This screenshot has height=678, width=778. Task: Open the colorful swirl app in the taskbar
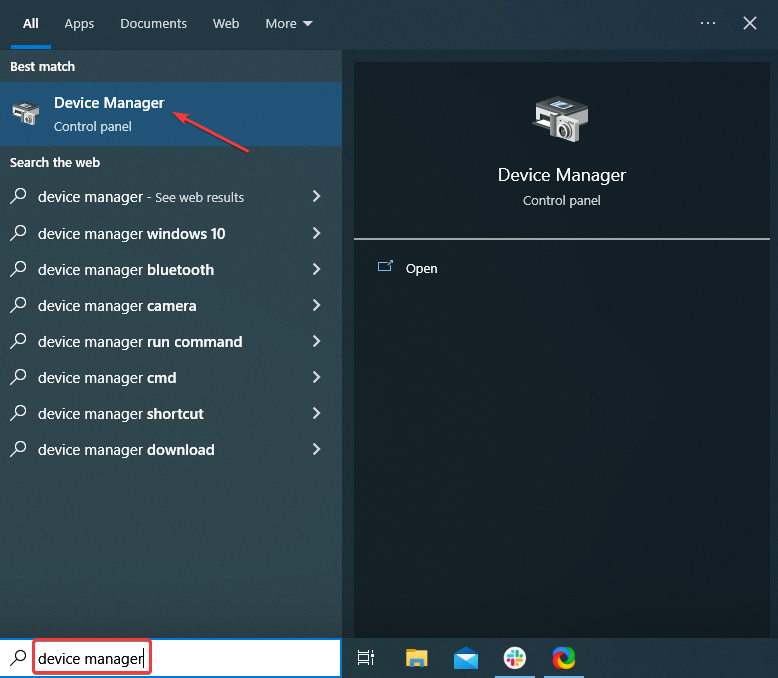[x=564, y=657]
